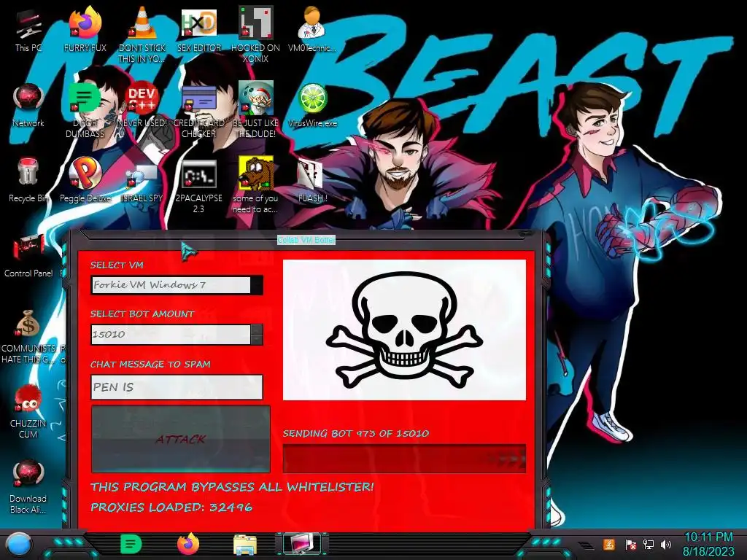
Task: Open the dog icon labeled some of you
Action: 255,184
